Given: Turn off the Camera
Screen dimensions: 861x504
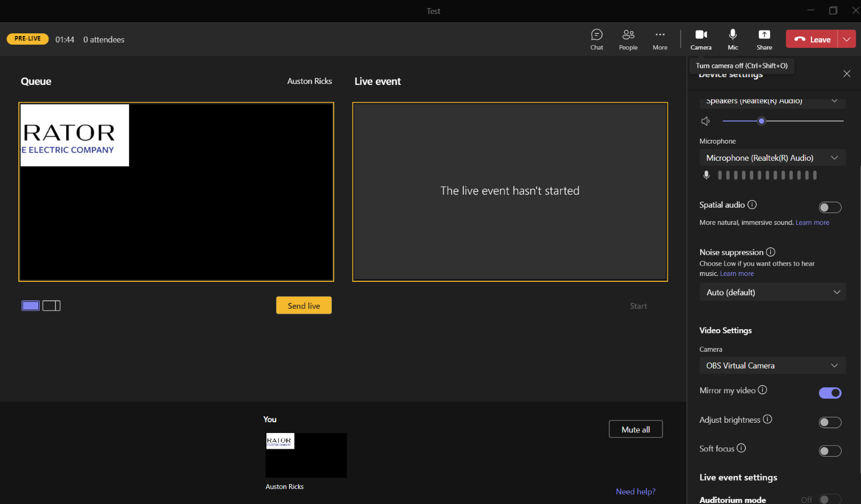Looking at the screenshot, I should point(701,39).
